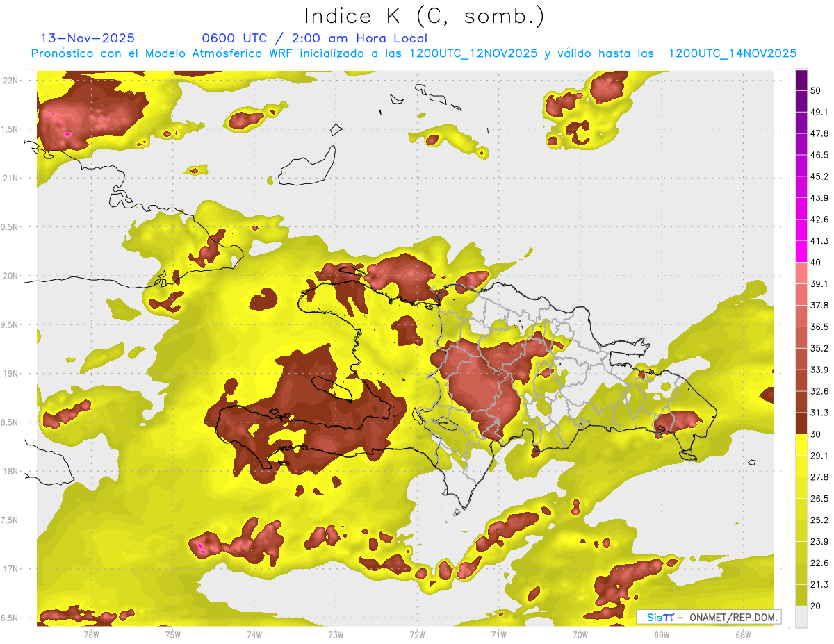Click the forecast model description line starting "Pronostico con el Modelo"
The image size is (834, 644).
[414, 53]
